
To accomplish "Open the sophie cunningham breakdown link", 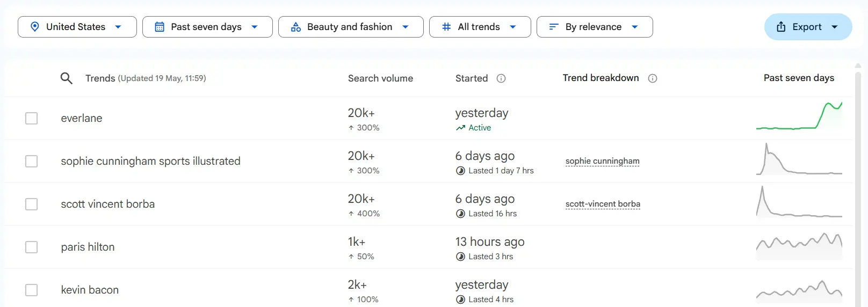I will (603, 161).
